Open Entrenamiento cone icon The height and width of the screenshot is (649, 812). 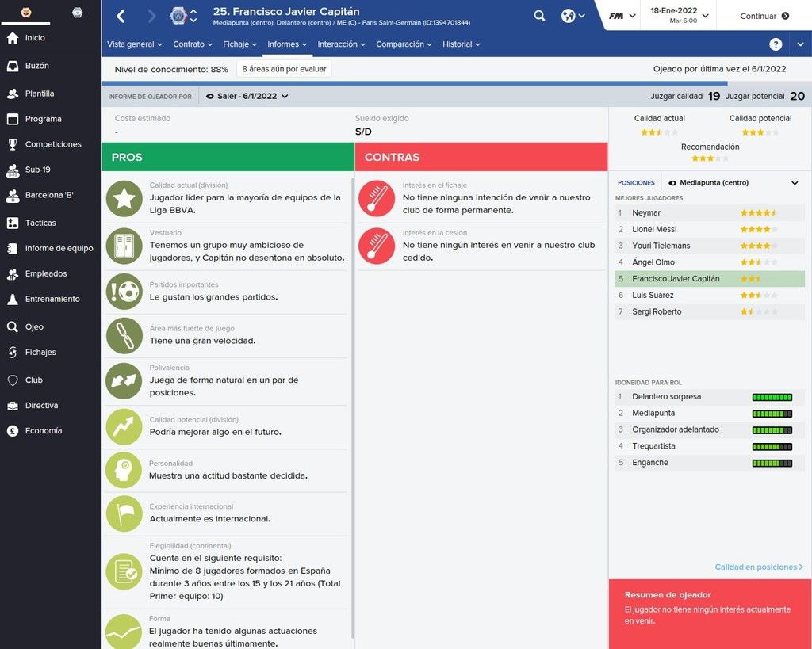13,299
